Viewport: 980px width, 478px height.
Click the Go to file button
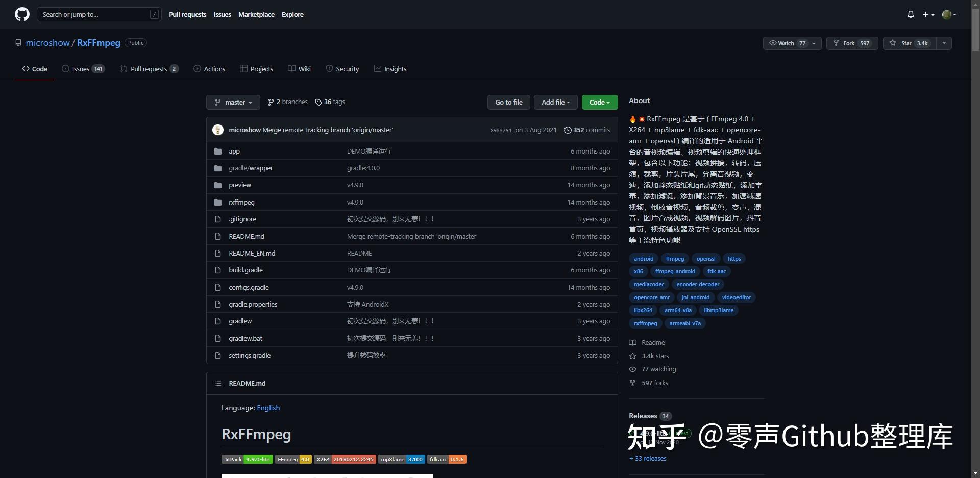(508, 102)
